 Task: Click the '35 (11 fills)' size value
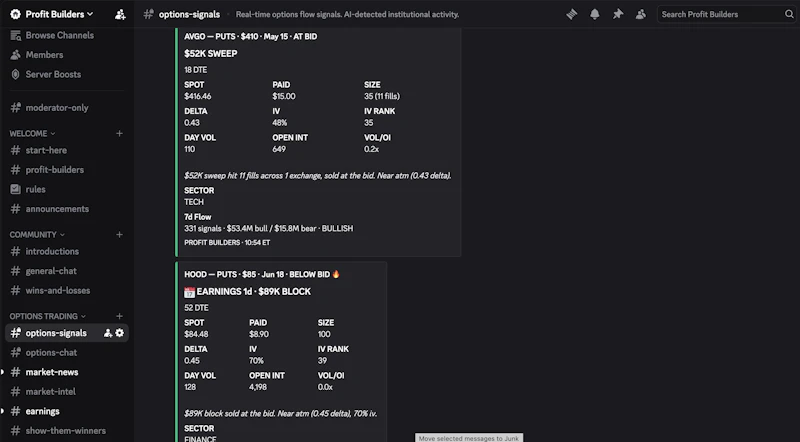[382, 96]
